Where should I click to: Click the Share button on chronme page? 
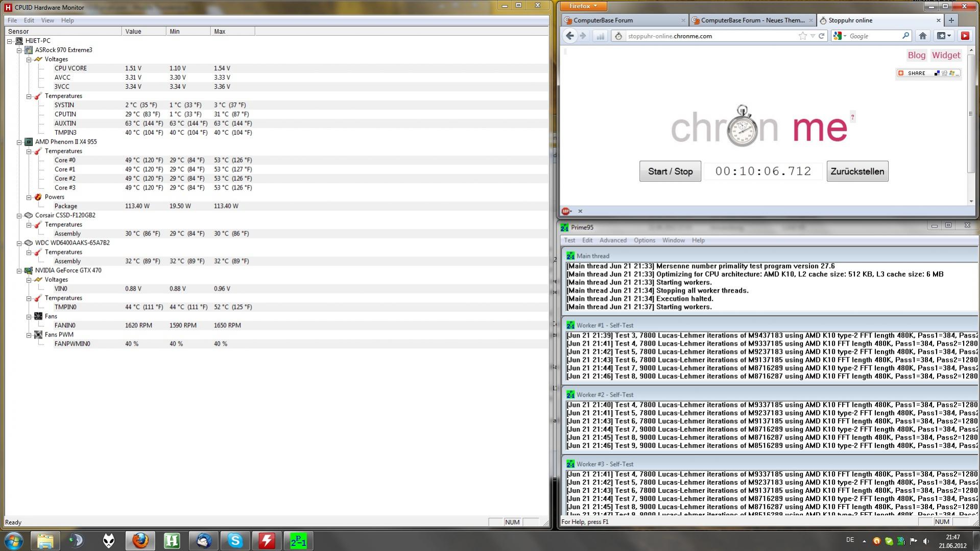point(928,73)
